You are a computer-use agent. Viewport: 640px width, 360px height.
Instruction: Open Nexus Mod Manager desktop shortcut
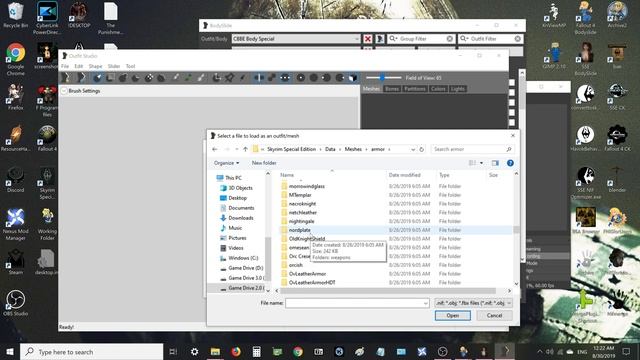[16, 224]
